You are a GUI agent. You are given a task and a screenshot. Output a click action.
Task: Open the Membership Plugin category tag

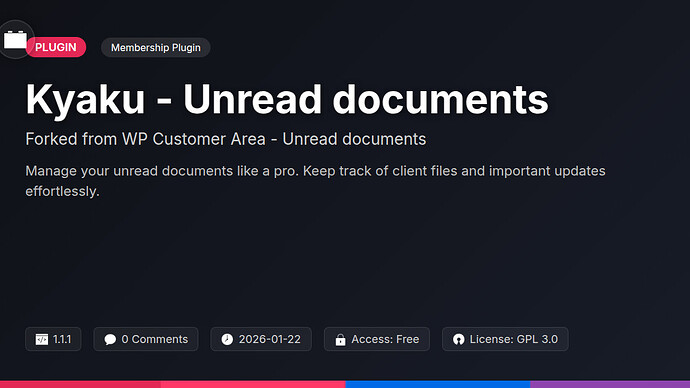156,48
